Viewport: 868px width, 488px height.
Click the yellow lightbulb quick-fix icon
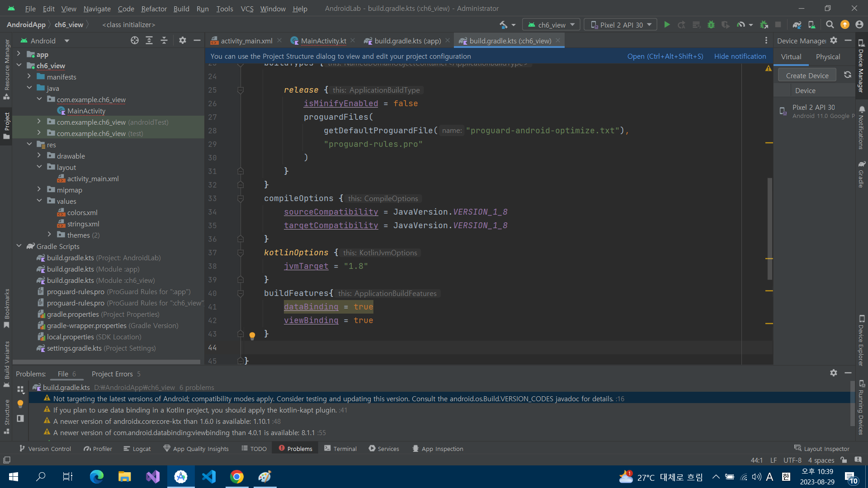pos(252,335)
